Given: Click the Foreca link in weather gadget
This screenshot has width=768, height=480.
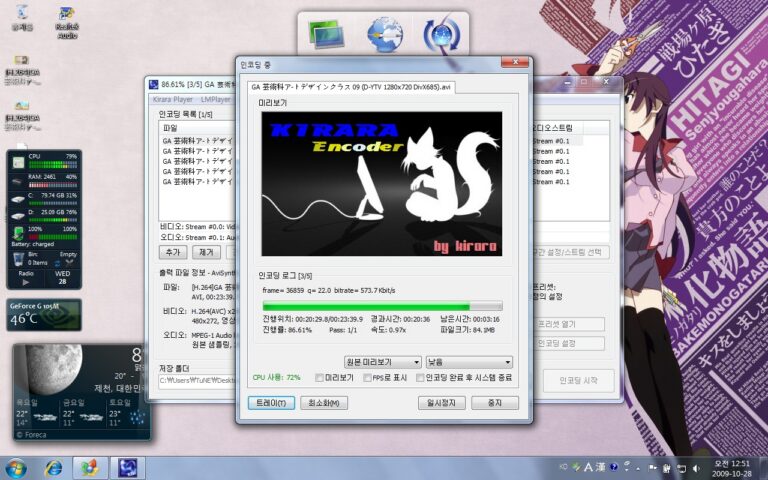Looking at the screenshot, I should (31, 434).
